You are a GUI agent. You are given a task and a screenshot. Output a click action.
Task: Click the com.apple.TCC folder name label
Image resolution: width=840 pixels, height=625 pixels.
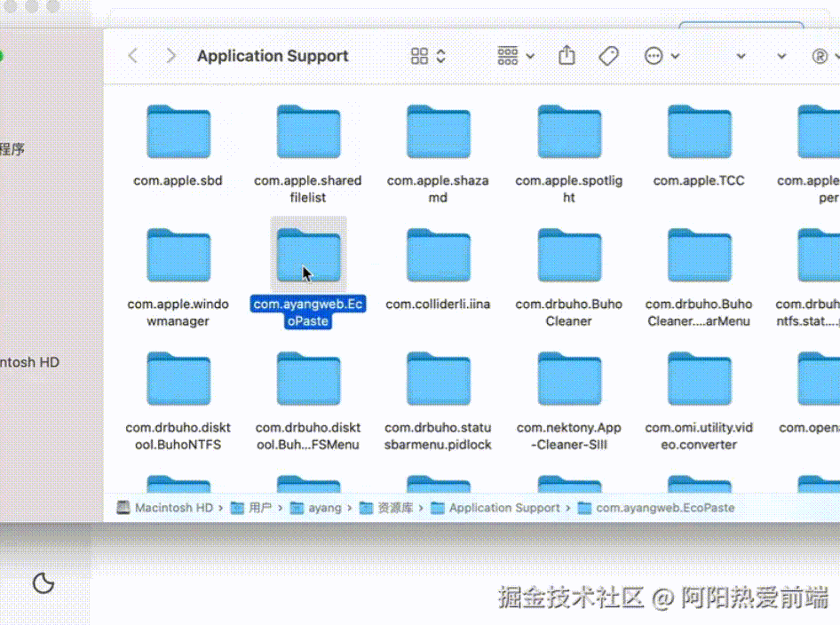point(699,180)
